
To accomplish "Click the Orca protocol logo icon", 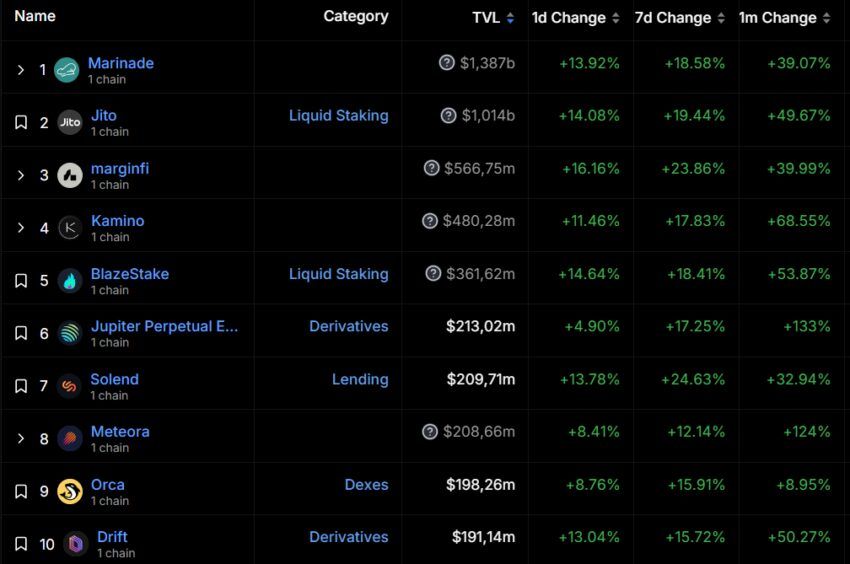I will click(70, 491).
